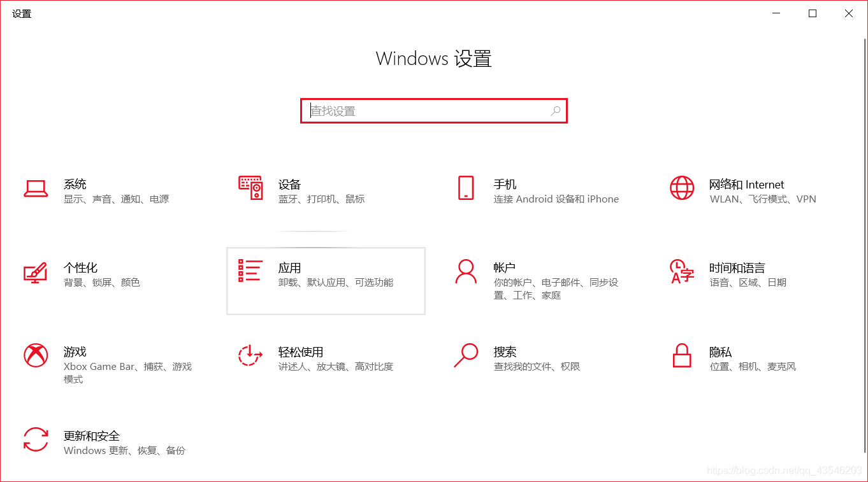Open 网络和 Internet settings title
This screenshot has width=868, height=482.
coord(747,185)
